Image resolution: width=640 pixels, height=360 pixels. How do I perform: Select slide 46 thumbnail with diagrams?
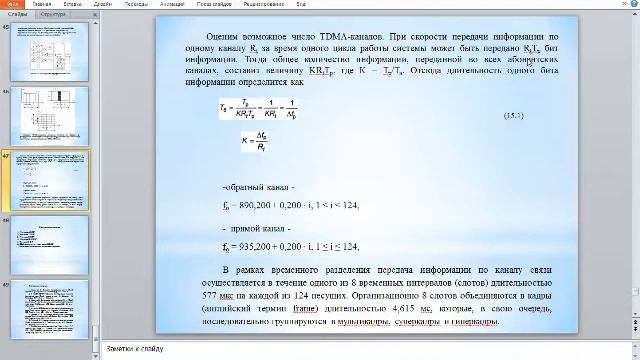point(49,116)
